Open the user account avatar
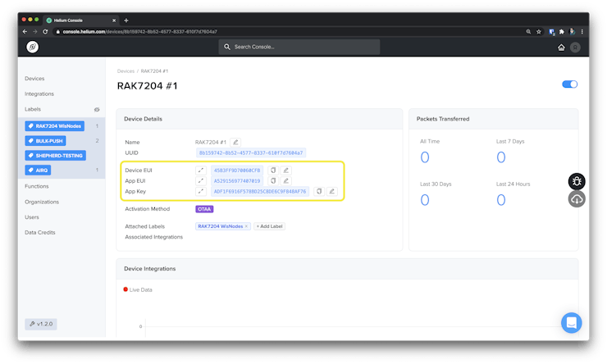The width and height of the screenshot is (607, 364). pyautogui.click(x=575, y=48)
